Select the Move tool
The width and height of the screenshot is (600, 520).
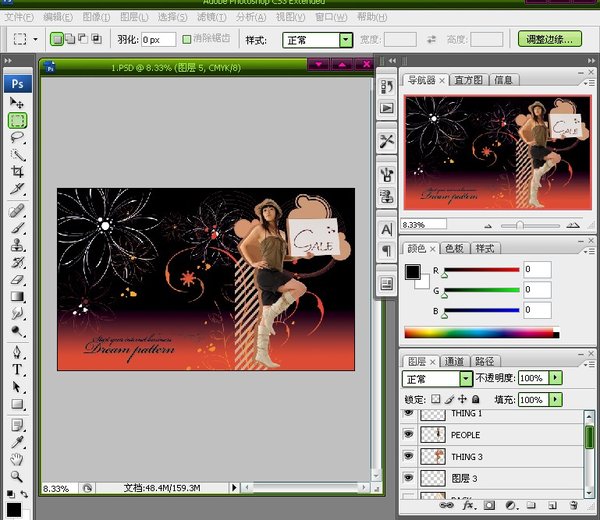[x=17, y=103]
